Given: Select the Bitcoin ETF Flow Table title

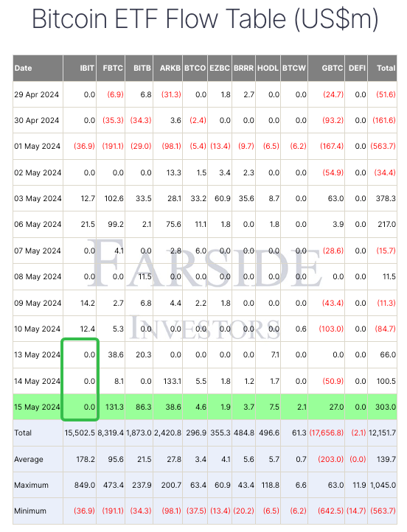Looking at the screenshot, I should [205, 19].
